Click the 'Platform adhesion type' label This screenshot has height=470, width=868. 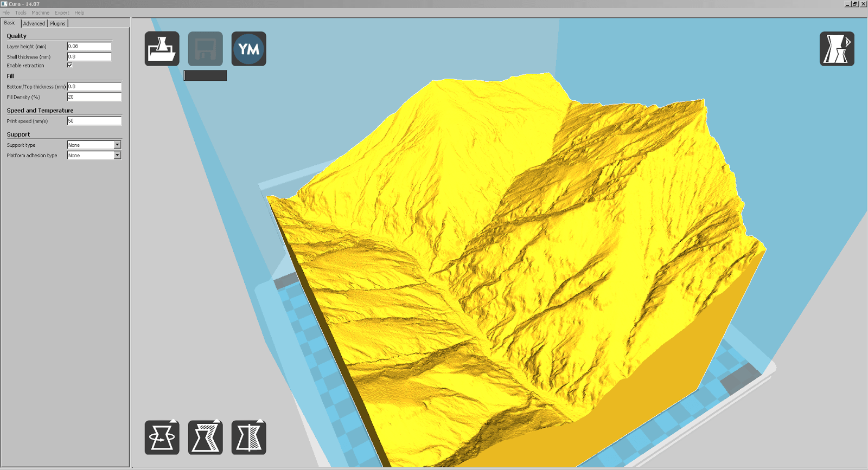pyautogui.click(x=32, y=156)
